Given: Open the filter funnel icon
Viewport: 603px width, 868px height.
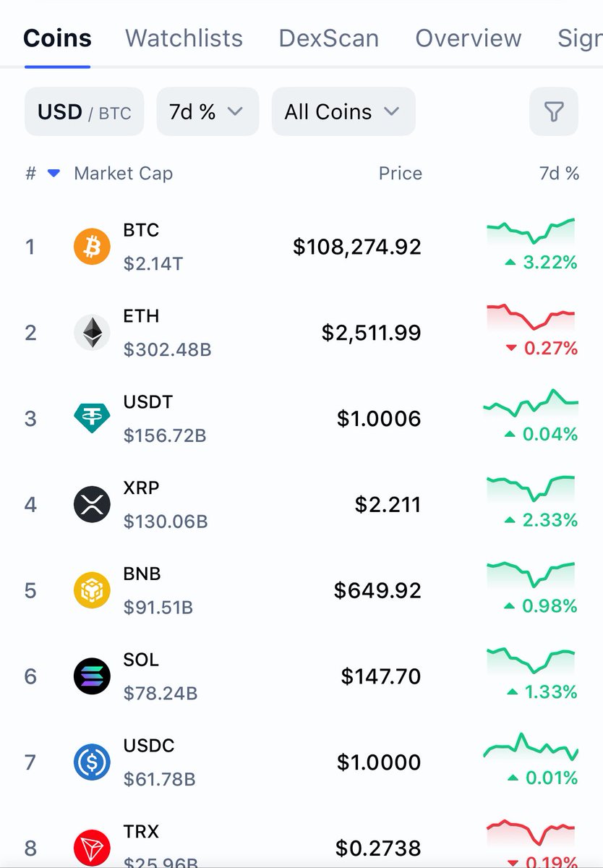Looking at the screenshot, I should [x=553, y=111].
